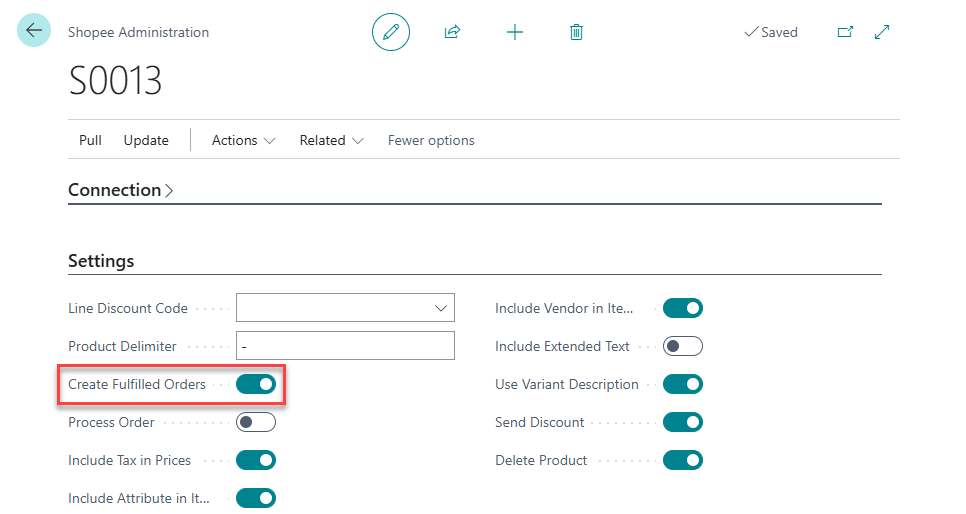966x514 pixels.
Task: Click the Product Delimiter input field
Action: (345, 347)
